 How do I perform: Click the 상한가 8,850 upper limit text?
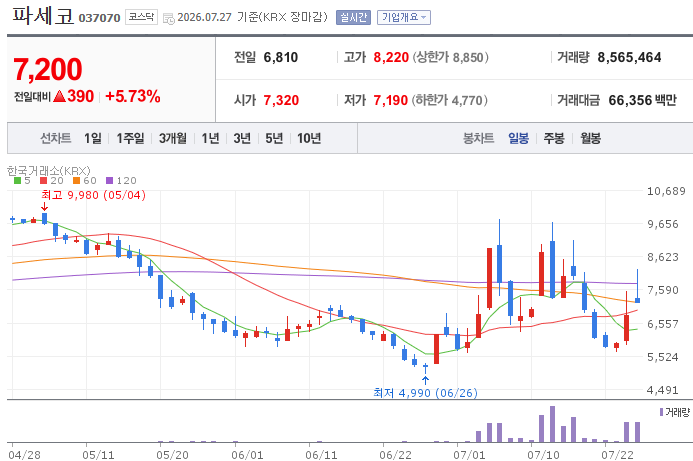point(450,57)
